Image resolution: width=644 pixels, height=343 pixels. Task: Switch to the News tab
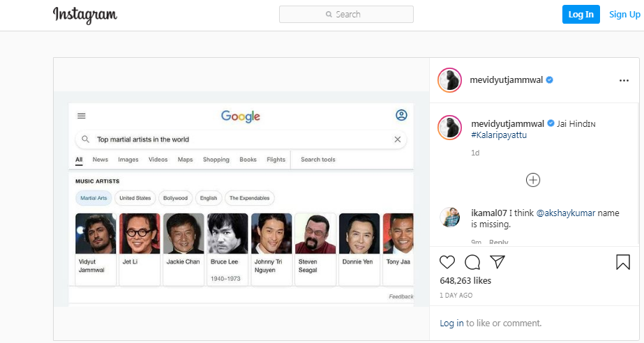tap(100, 160)
